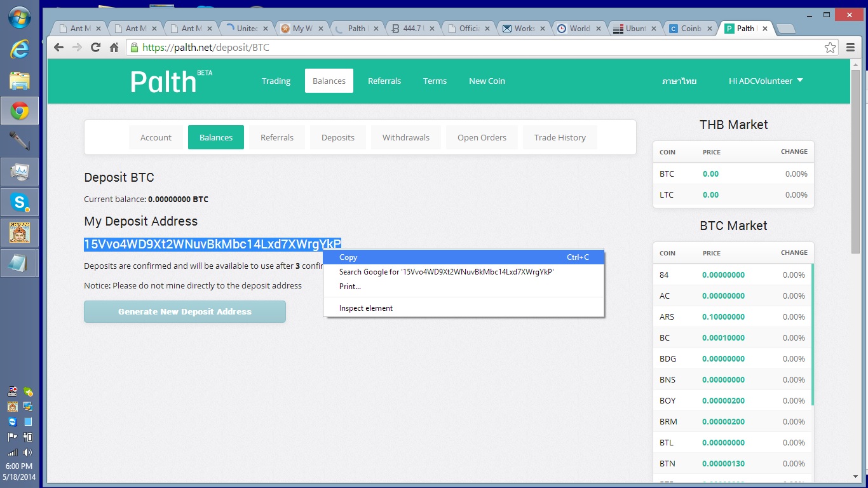
Task: Open Skype from the taskbar
Action: (x=20, y=202)
